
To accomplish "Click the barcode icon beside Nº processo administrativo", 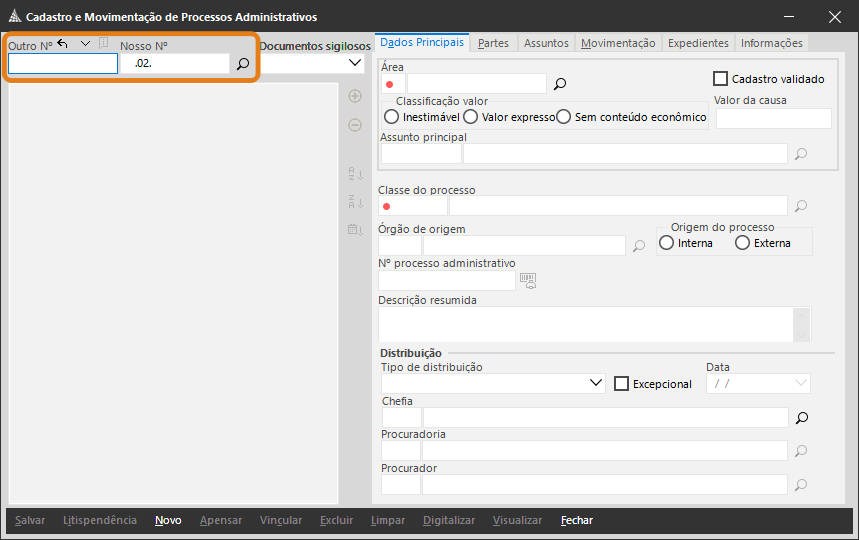I will [528, 280].
